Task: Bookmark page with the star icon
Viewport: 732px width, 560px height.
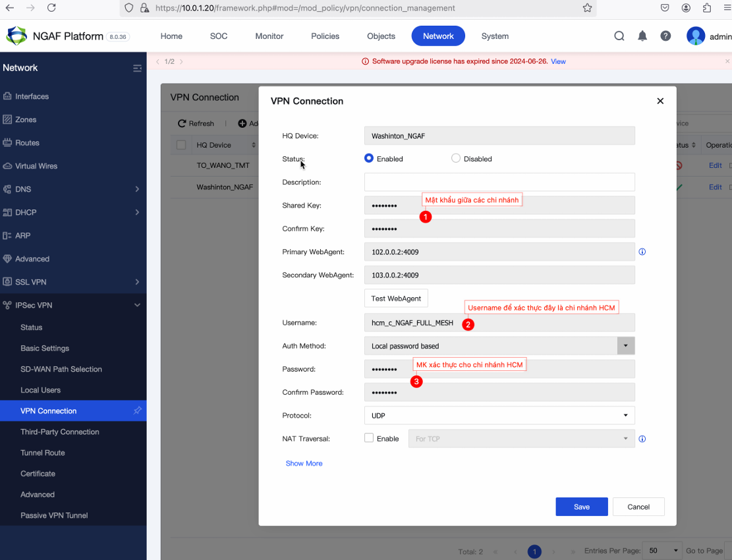Action: point(587,8)
